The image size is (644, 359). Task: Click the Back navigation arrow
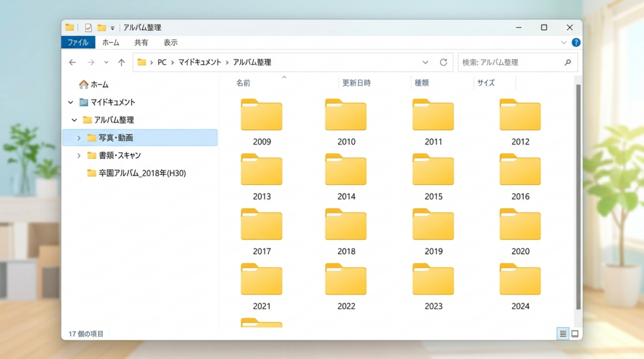pyautogui.click(x=72, y=63)
